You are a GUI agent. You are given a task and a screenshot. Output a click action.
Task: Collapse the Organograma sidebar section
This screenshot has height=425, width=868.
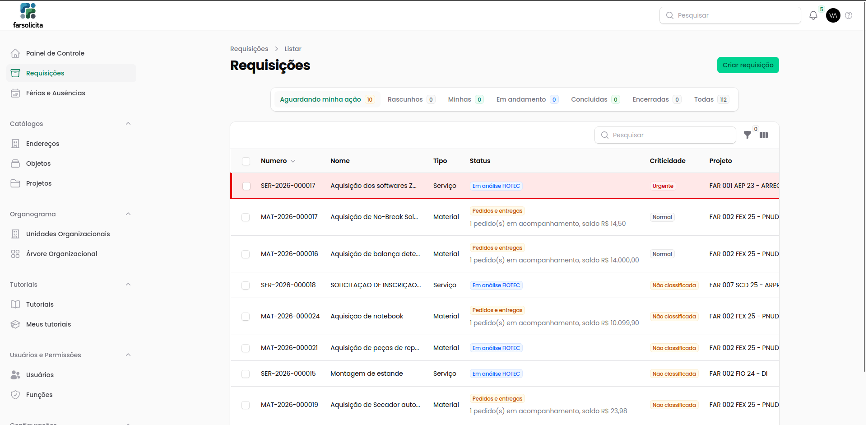[128, 214]
